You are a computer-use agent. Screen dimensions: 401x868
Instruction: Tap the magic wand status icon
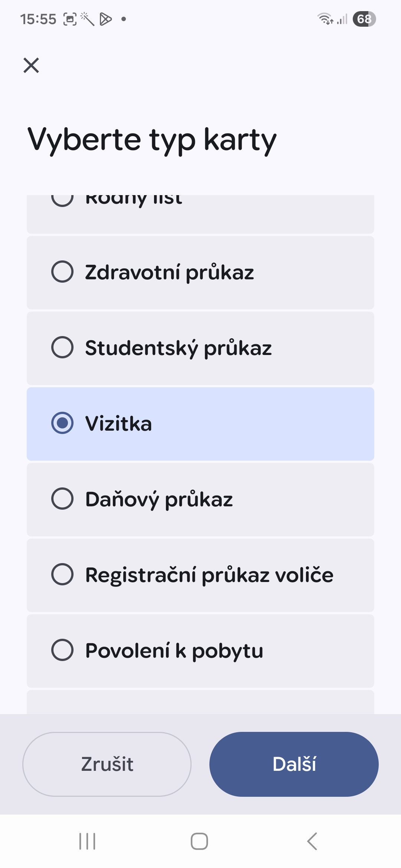tap(88, 19)
